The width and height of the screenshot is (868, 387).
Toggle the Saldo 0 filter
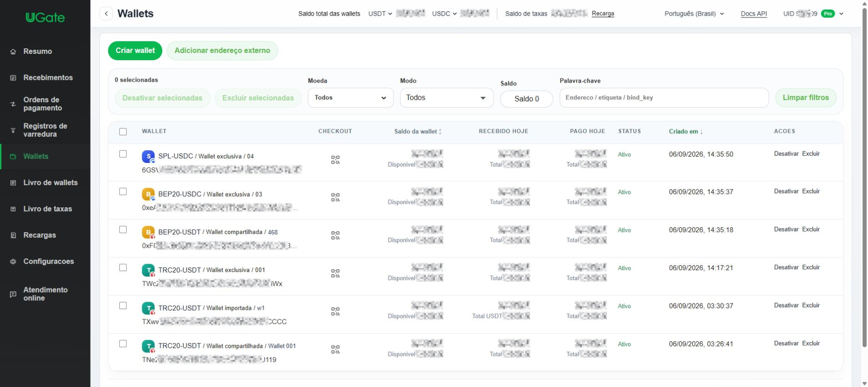pos(527,99)
